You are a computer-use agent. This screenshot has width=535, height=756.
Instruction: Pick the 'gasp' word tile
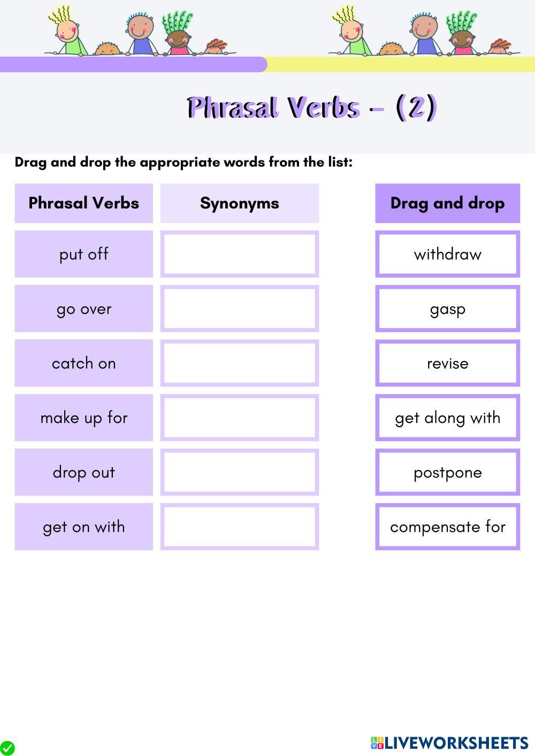[x=447, y=308]
